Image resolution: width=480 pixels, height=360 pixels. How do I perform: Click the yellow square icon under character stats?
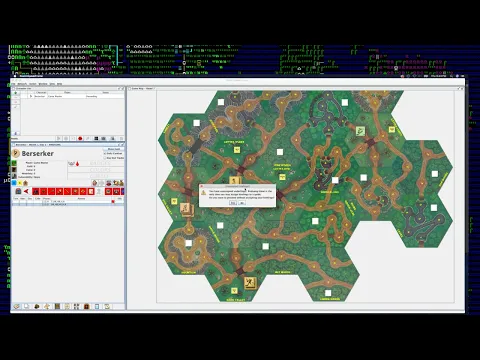(20, 183)
